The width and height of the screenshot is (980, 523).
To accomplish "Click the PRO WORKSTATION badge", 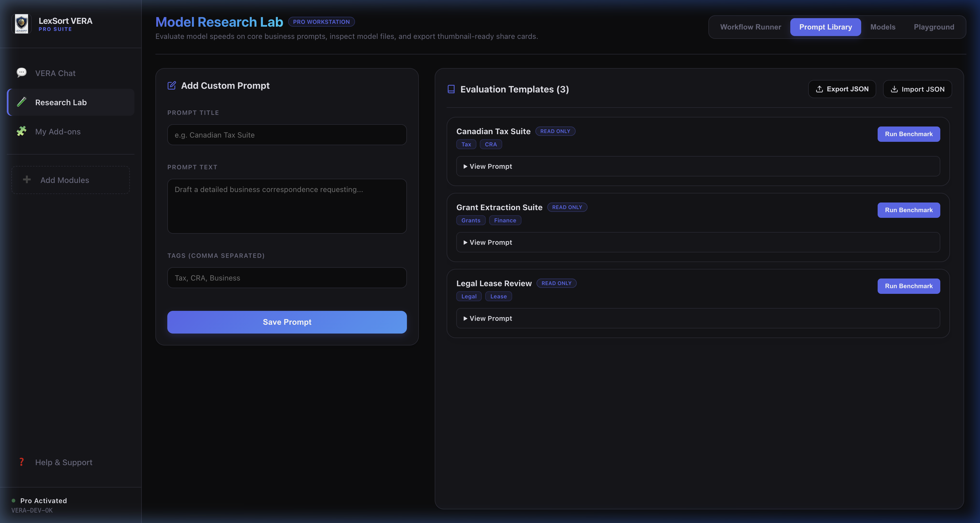I will (321, 22).
